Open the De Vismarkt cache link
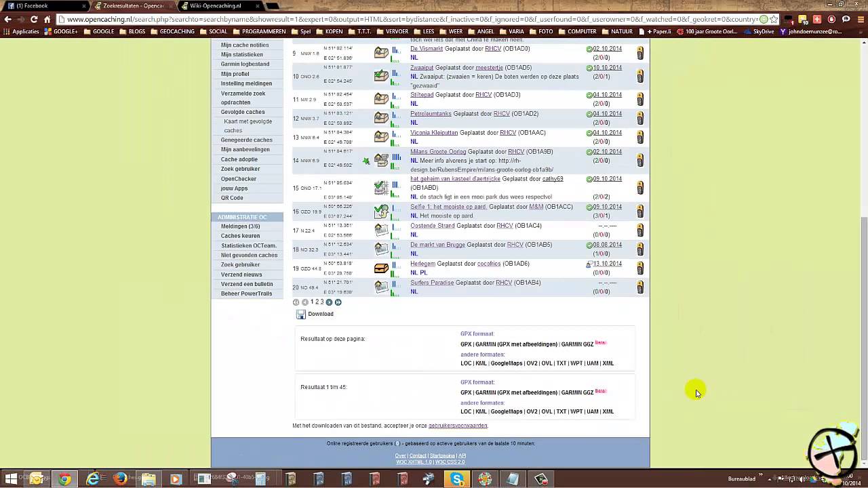This screenshot has width=868, height=488. pos(427,49)
